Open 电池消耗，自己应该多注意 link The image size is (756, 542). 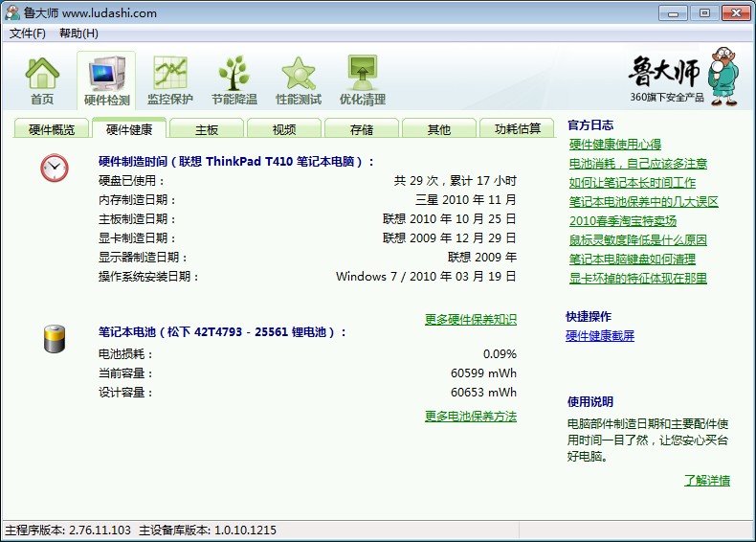coord(638,164)
